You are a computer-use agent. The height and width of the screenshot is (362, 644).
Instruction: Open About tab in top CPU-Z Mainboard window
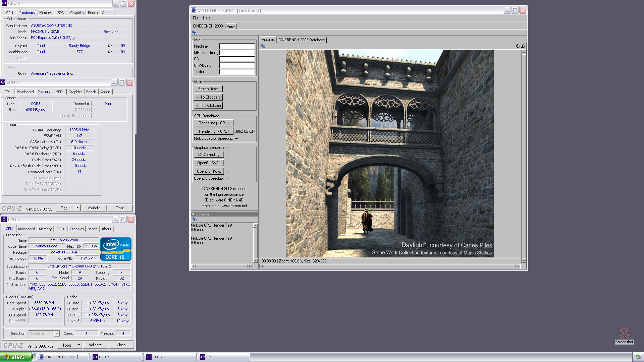107,13
